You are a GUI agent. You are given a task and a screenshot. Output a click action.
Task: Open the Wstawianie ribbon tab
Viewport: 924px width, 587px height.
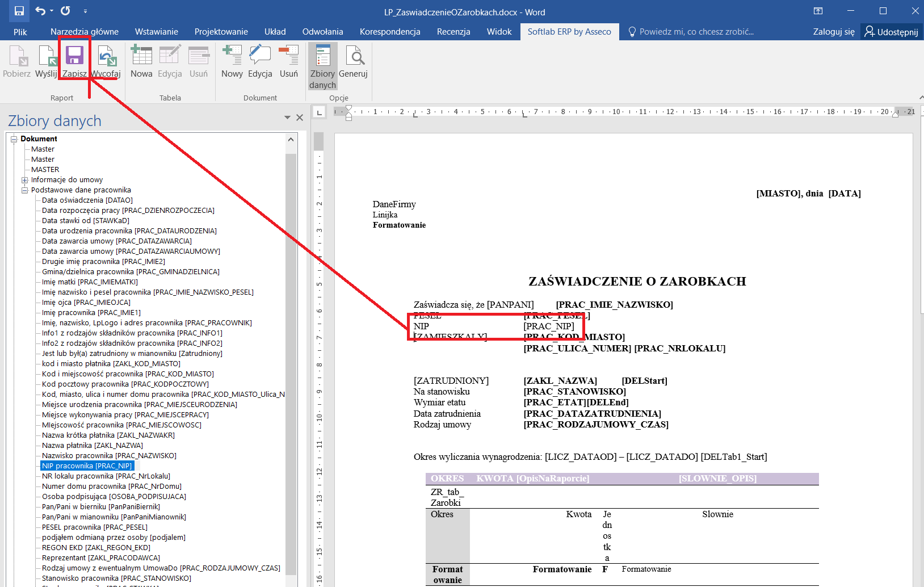click(156, 32)
